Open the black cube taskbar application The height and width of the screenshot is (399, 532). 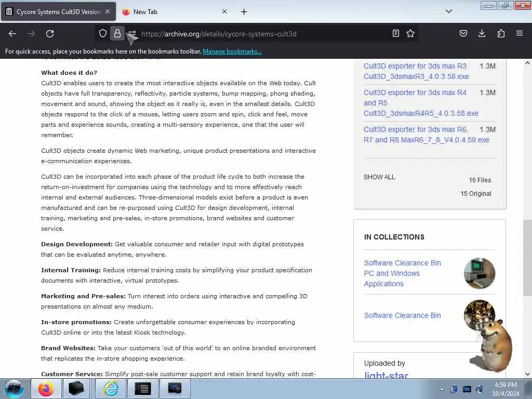[x=76, y=389]
